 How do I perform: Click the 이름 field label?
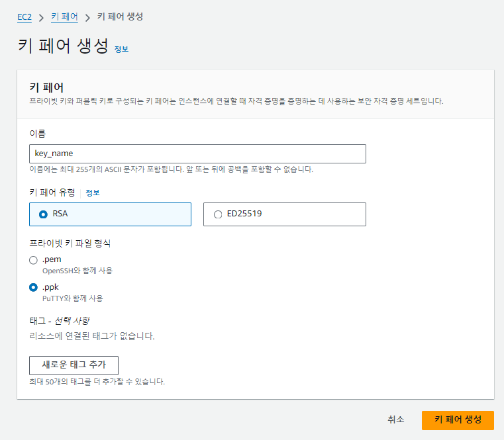coord(38,134)
